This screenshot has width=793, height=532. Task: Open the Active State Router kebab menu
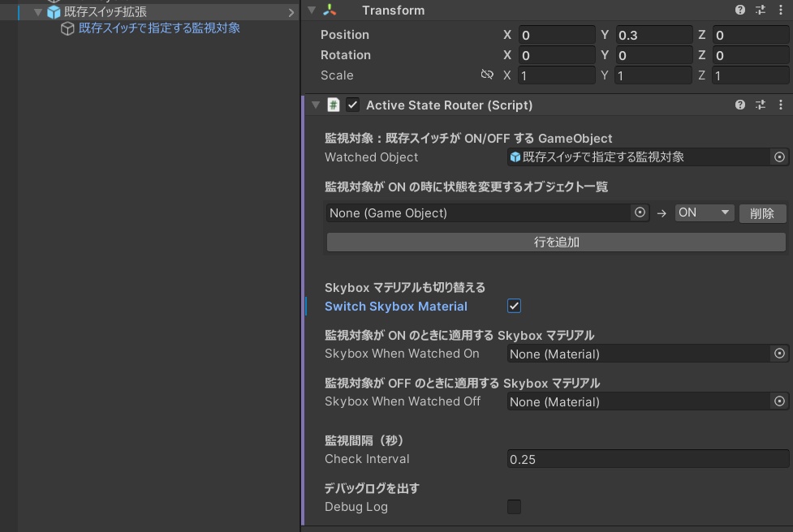(x=781, y=105)
